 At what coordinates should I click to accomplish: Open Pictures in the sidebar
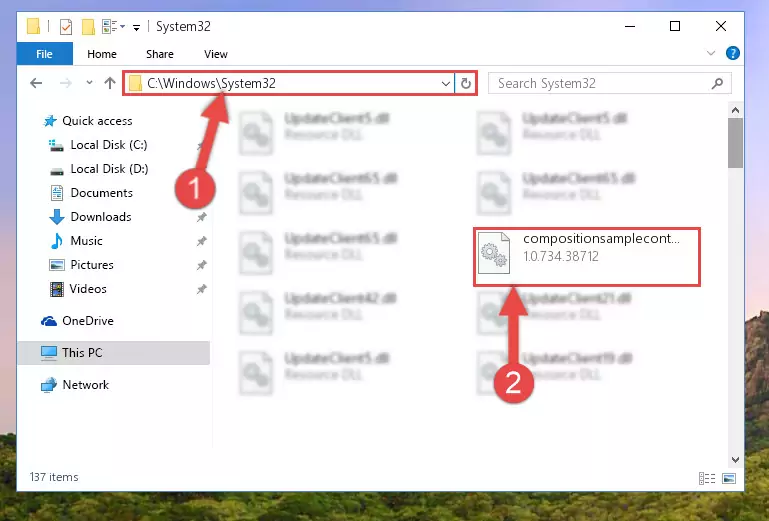[92, 265]
